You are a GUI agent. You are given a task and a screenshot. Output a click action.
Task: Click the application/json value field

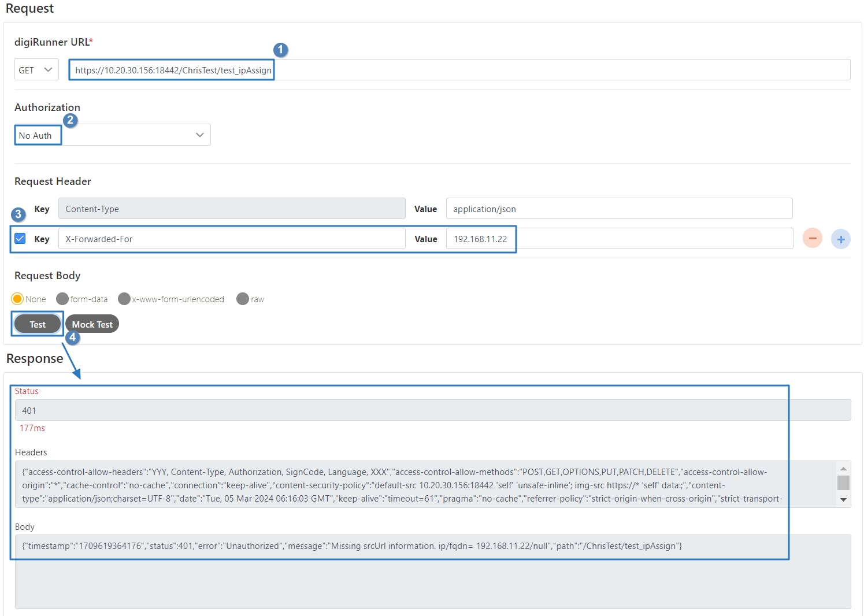(x=618, y=209)
